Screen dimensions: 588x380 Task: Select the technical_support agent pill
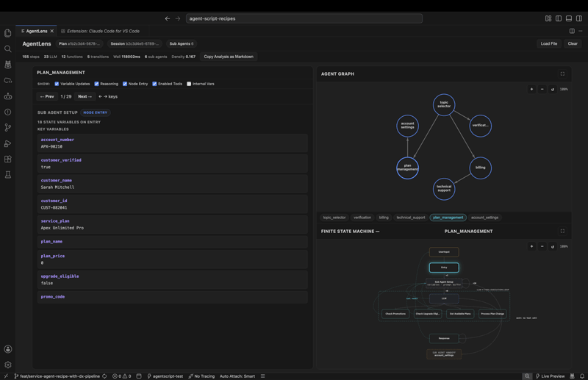[x=411, y=218]
